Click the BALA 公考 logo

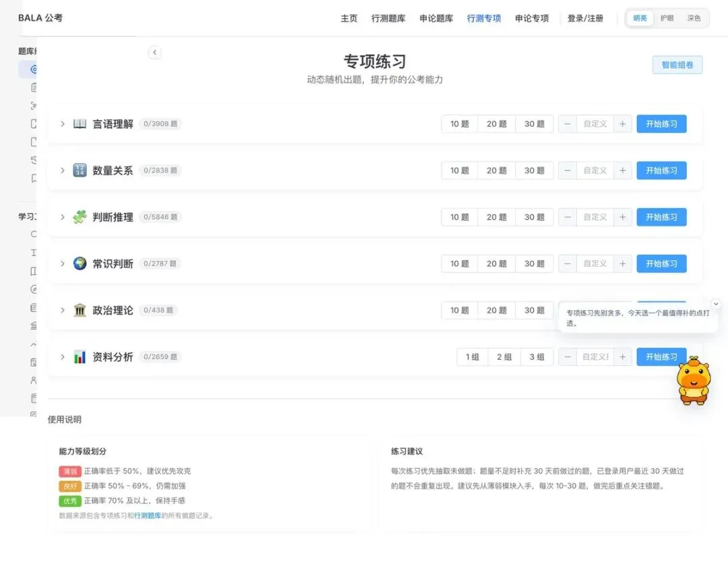pos(40,18)
